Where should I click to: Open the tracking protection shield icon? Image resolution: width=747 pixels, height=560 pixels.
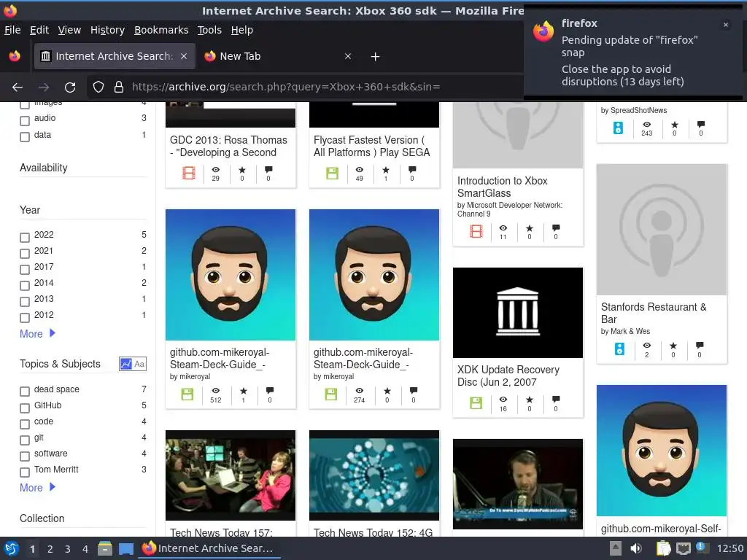[98, 87]
